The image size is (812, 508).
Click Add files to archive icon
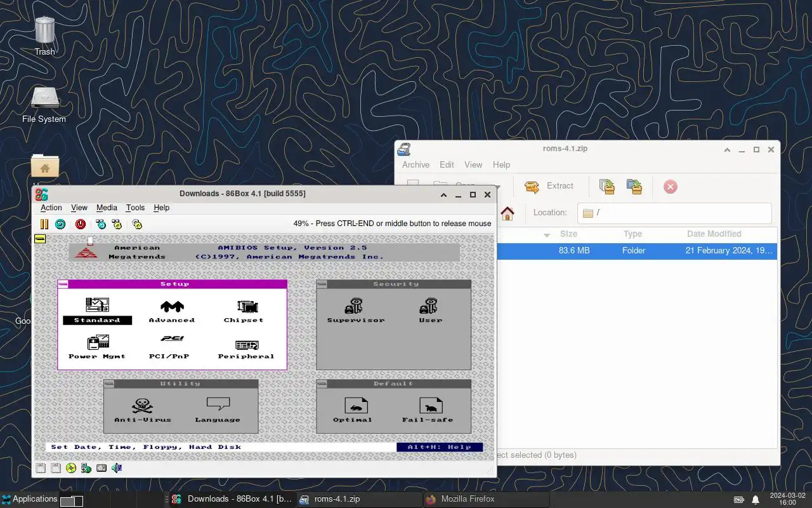click(607, 186)
